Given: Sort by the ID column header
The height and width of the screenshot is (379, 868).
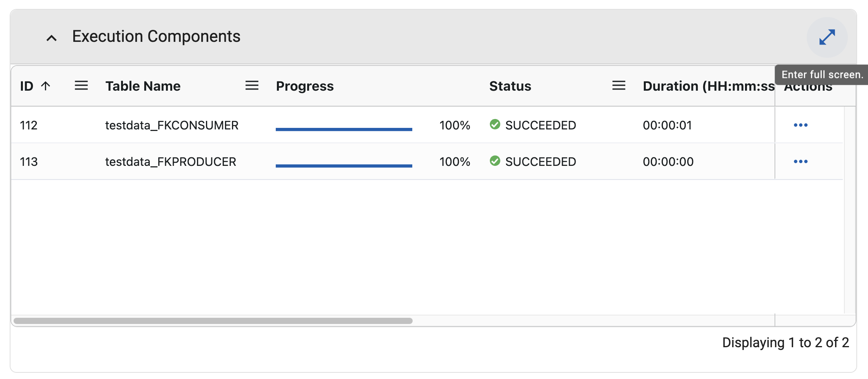Looking at the screenshot, I should pyautogui.click(x=27, y=86).
